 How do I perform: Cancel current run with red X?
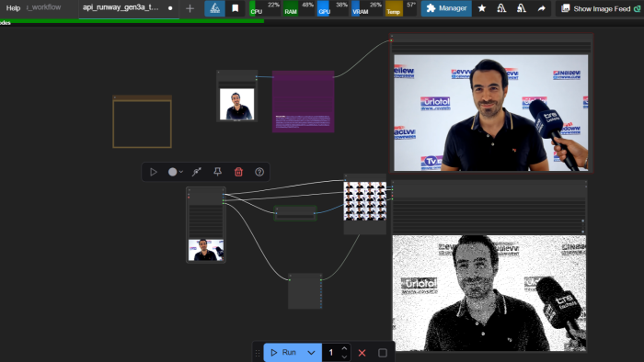pyautogui.click(x=362, y=353)
